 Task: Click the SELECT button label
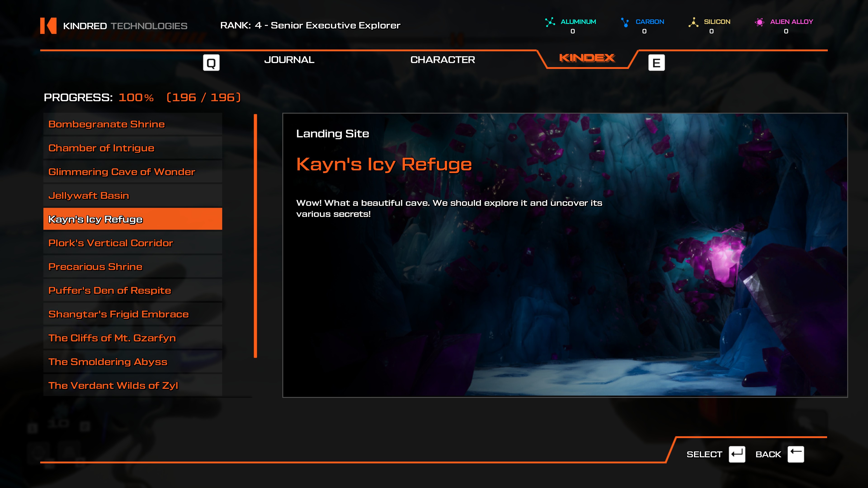pyautogui.click(x=704, y=454)
